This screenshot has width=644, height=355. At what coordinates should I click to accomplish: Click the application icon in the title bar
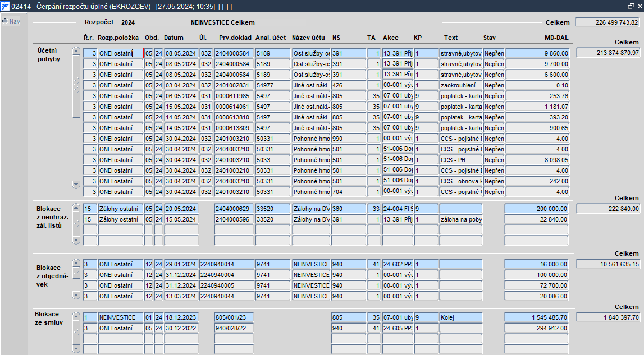[5, 6]
